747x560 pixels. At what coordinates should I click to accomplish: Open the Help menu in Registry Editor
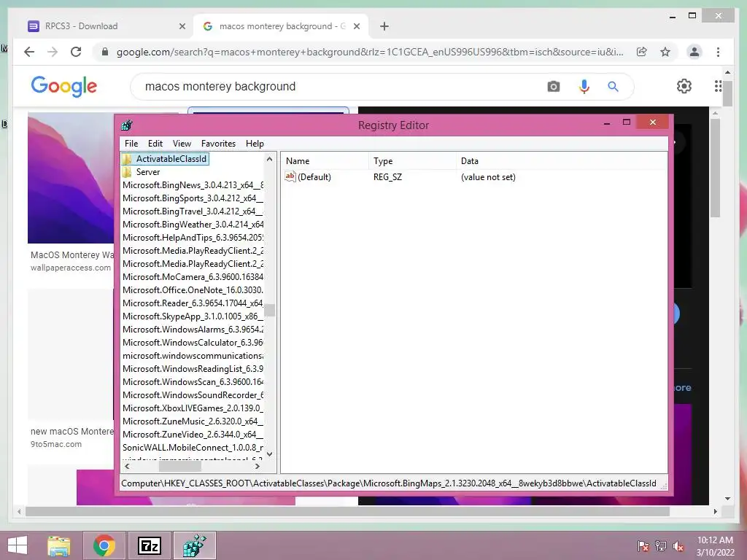point(255,144)
